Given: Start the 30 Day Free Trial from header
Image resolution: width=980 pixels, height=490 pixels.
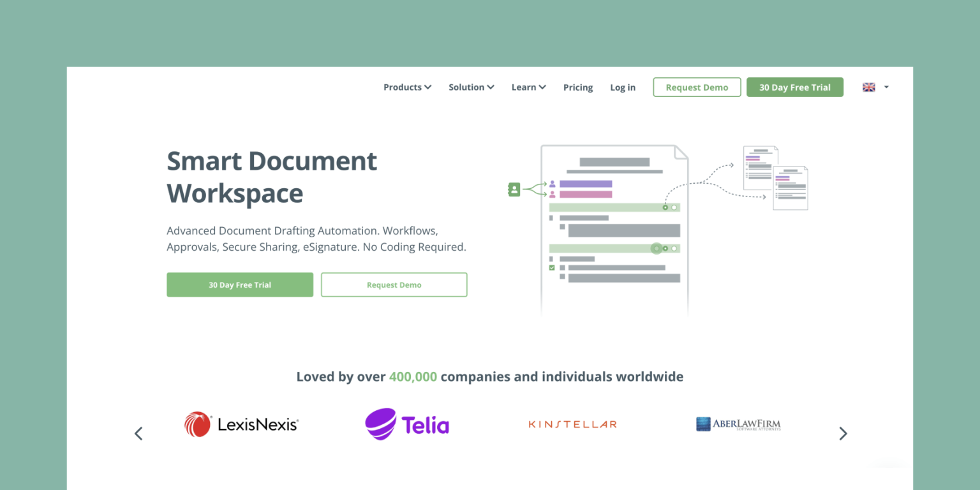Looking at the screenshot, I should (x=794, y=87).
